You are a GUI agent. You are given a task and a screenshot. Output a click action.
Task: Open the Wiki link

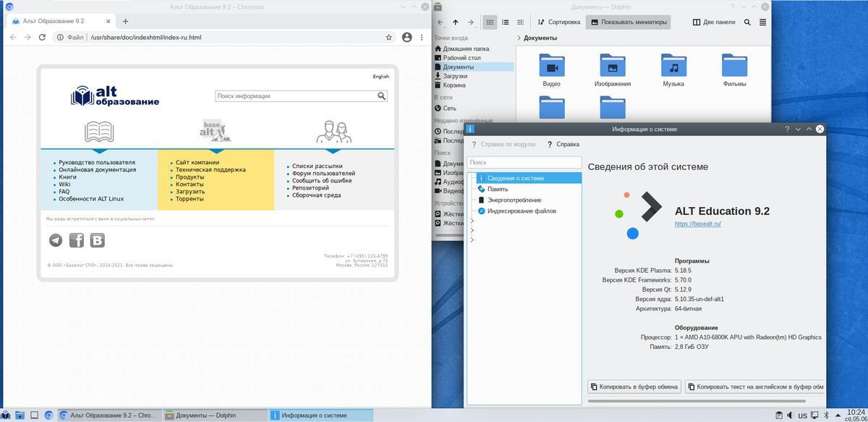(64, 184)
